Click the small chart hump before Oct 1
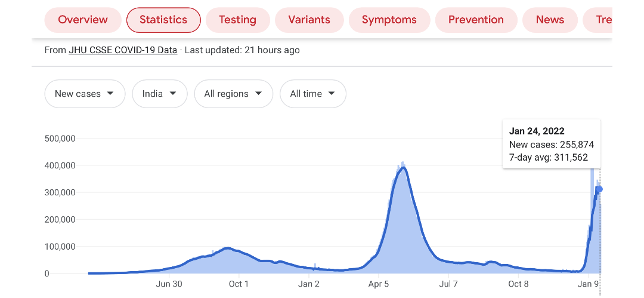 point(227,251)
